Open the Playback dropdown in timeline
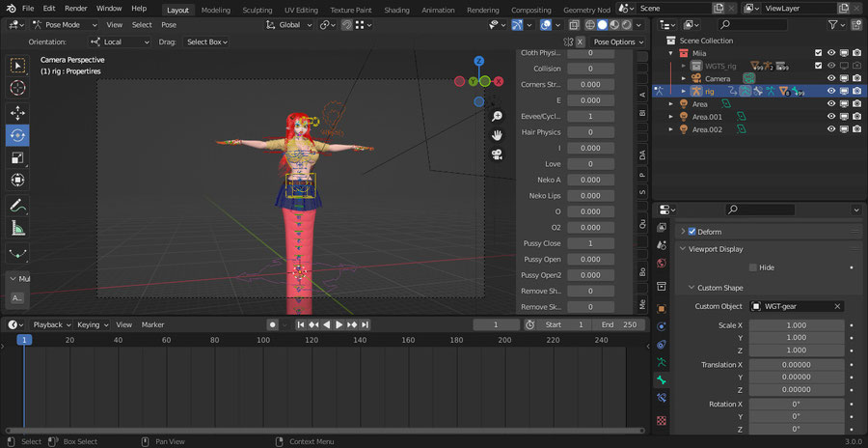 coord(52,325)
